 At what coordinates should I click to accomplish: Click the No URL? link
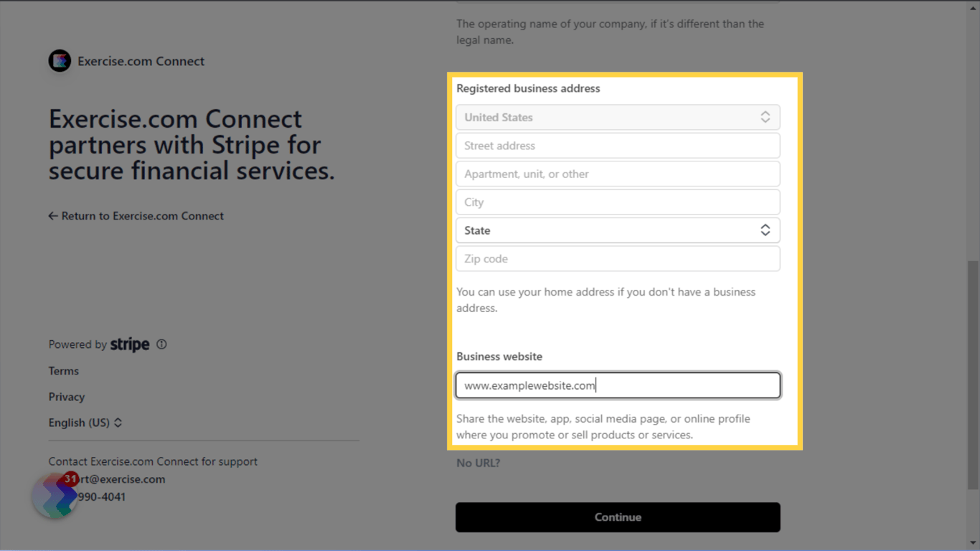pyautogui.click(x=478, y=463)
